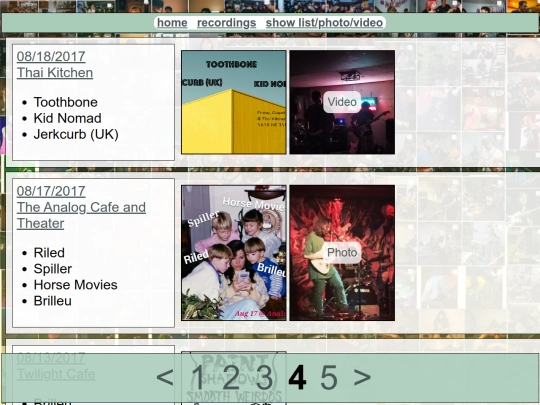Jump to page 2
This screenshot has height=405, width=540.
coord(231,377)
